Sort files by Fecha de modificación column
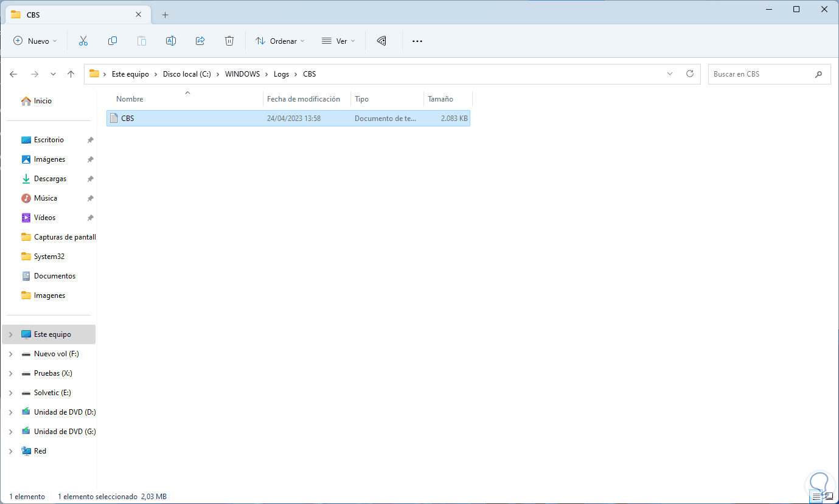This screenshot has width=839, height=504. pos(304,99)
